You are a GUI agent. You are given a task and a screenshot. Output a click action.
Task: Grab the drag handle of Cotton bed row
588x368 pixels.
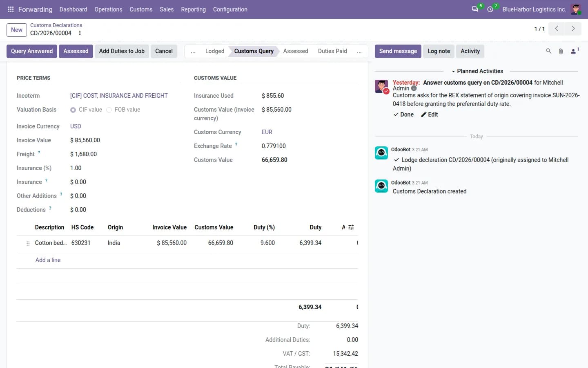point(28,243)
